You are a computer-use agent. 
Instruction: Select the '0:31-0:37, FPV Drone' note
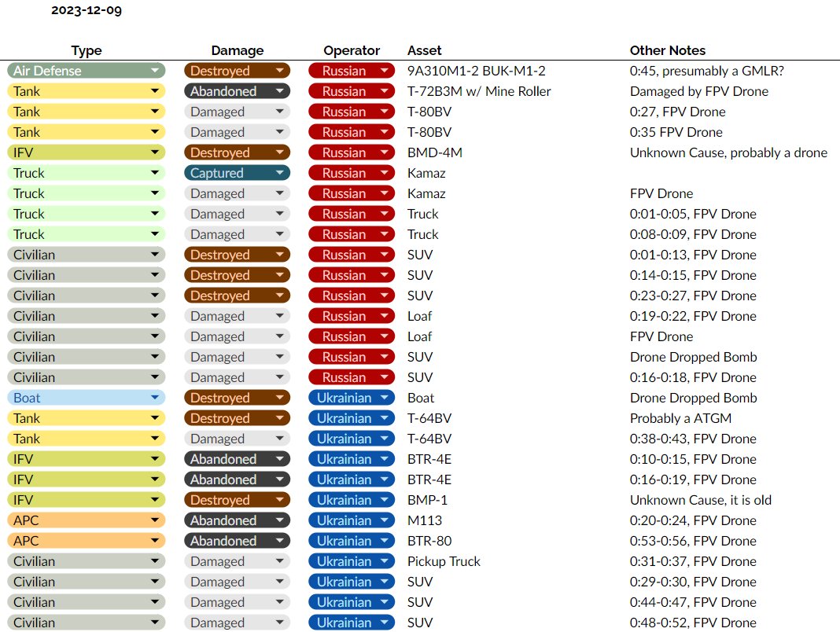(x=693, y=561)
